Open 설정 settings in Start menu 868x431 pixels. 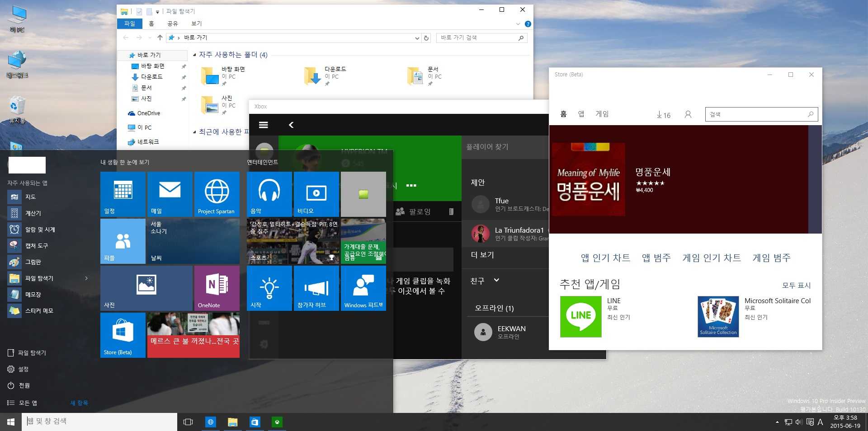[x=18, y=370]
